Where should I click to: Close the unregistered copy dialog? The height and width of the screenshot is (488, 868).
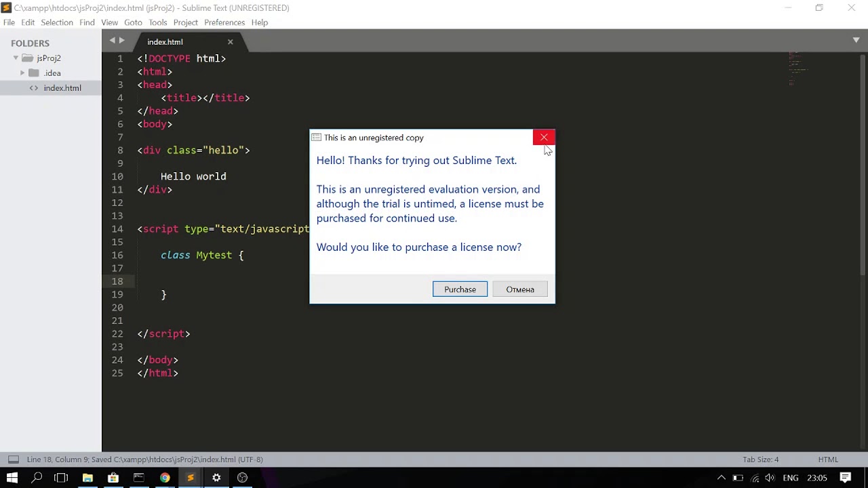[x=544, y=138]
